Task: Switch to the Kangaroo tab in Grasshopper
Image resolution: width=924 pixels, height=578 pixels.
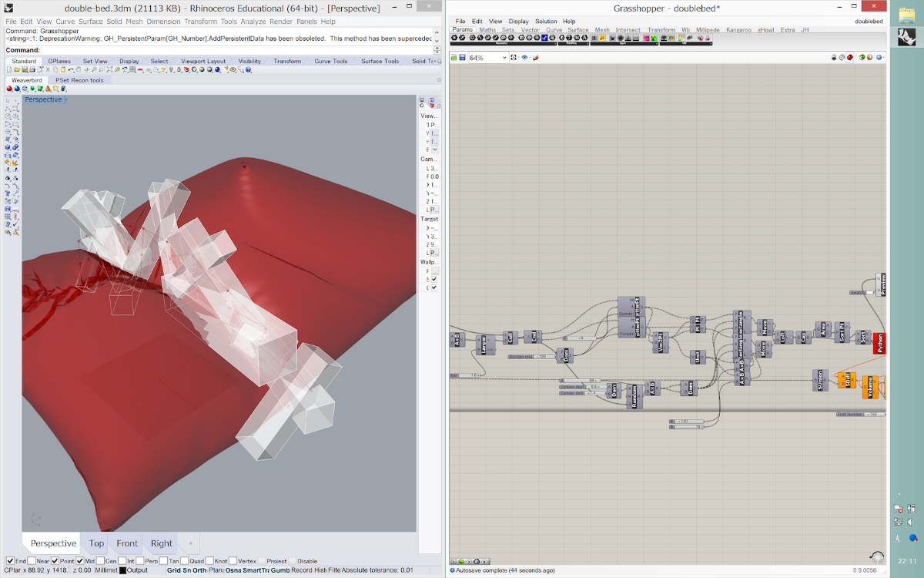Action: point(738,30)
